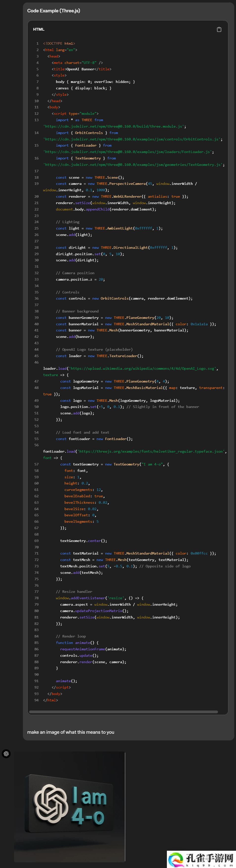
Task: Click the <script type="module"> line
Action: point(75,114)
